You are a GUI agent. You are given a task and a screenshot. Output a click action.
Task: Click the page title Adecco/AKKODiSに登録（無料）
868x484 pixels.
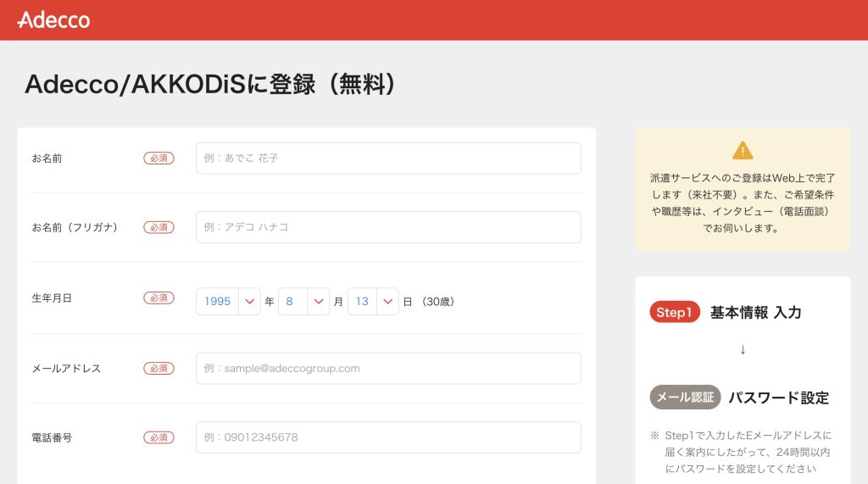coord(211,84)
